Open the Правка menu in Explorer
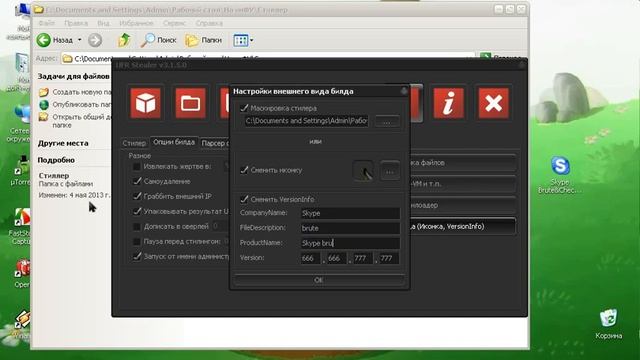This screenshot has height=360, width=640. tap(76, 23)
